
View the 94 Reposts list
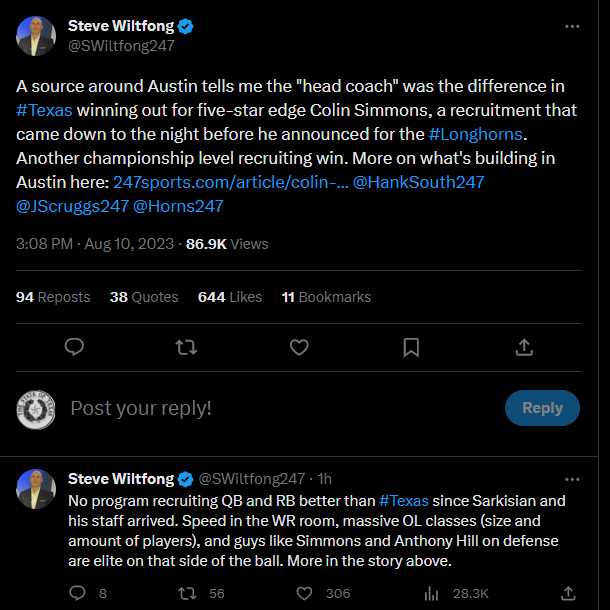[53, 297]
